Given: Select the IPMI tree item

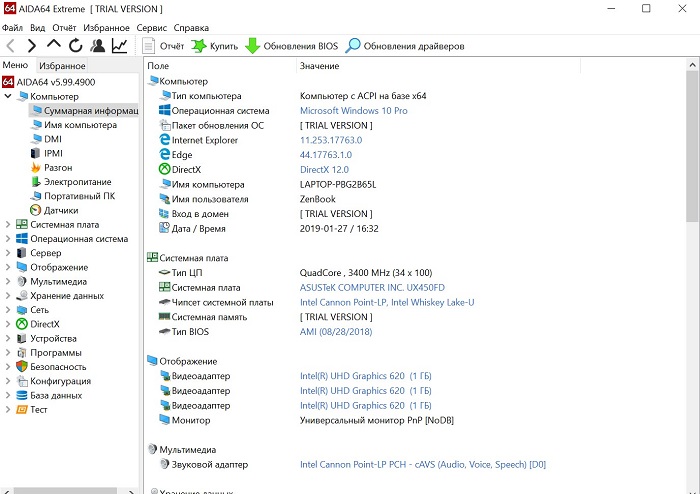Looking at the screenshot, I should coord(47,154).
